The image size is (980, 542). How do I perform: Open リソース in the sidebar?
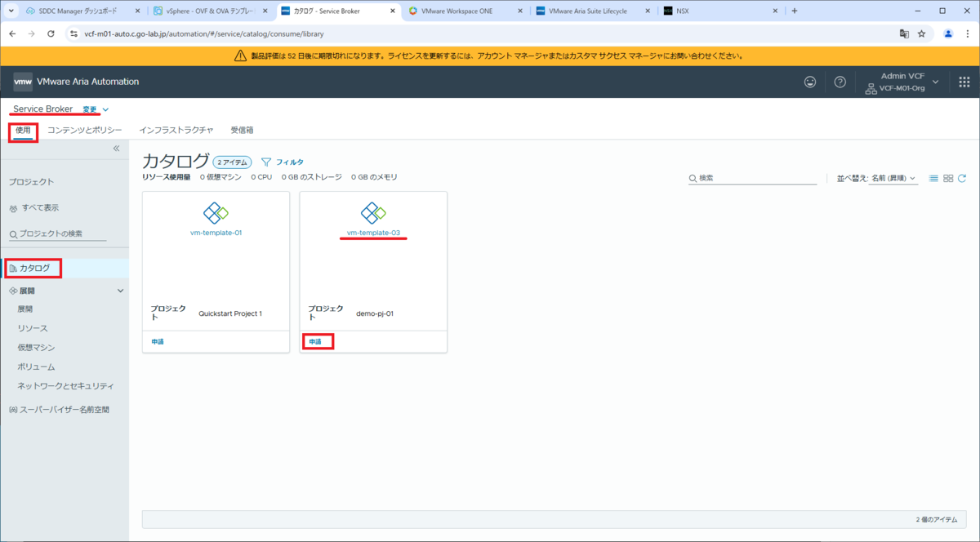[x=33, y=328]
